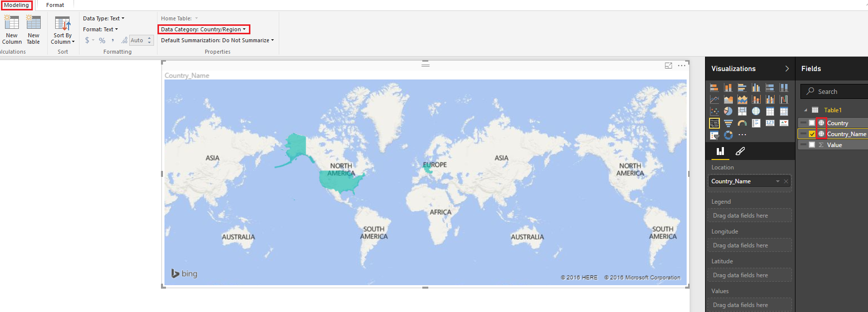868x312 pixels.
Task: Click the Fields search box
Action: 835,91
